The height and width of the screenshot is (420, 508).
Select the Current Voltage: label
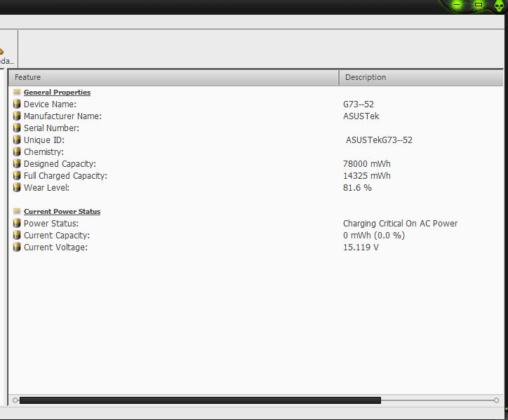(55, 248)
